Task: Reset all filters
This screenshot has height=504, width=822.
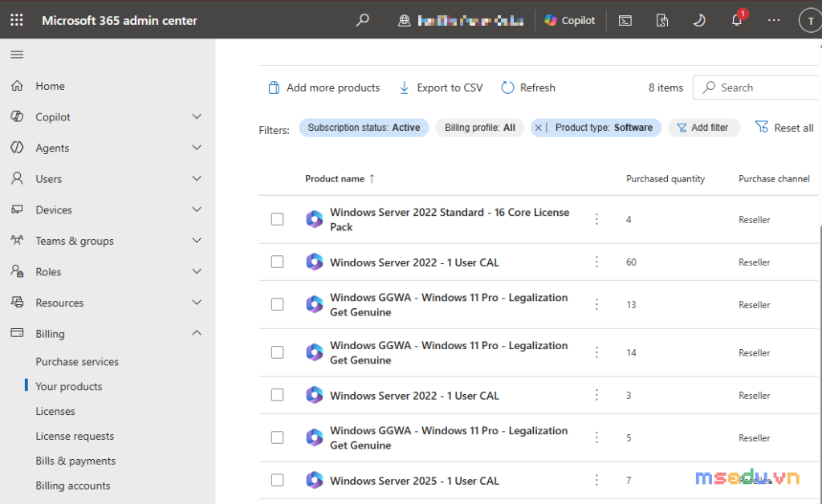Action: (x=784, y=128)
